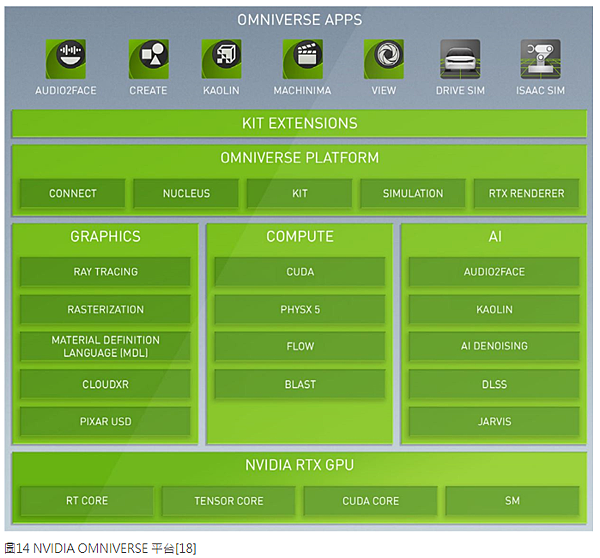Click the AUDIO2FACE label under its icon
Viewport: 600px width, 558px height.
tap(65, 91)
